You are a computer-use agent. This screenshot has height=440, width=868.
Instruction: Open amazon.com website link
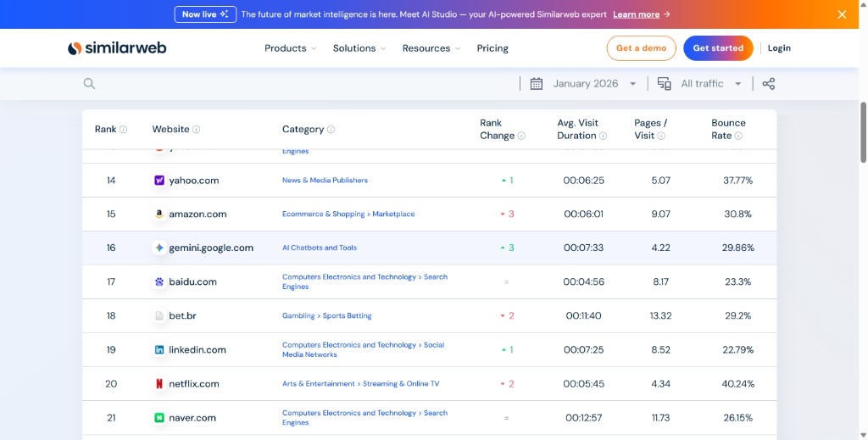198,214
